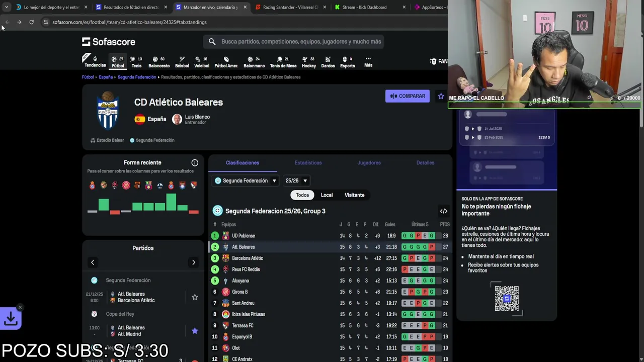Open coach Luis Blanco profile
The width and height of the screenshot is (644, 362).
(191, 119)
